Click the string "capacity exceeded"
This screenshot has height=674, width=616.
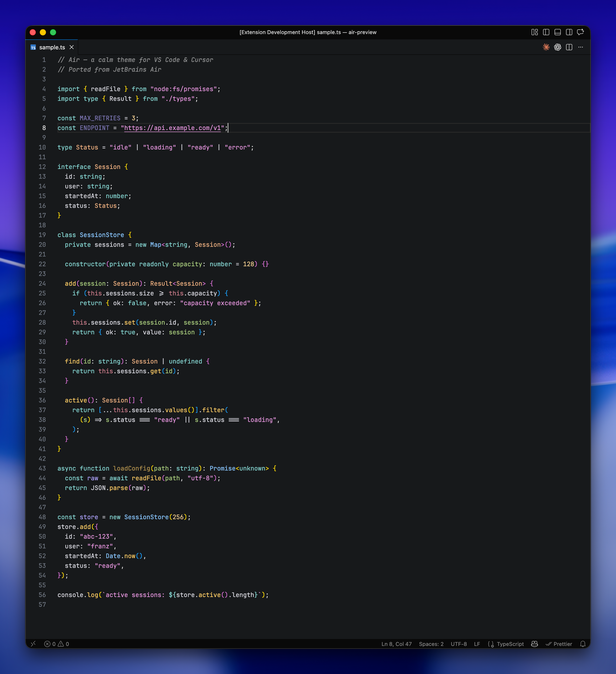[x=215, y=303]
